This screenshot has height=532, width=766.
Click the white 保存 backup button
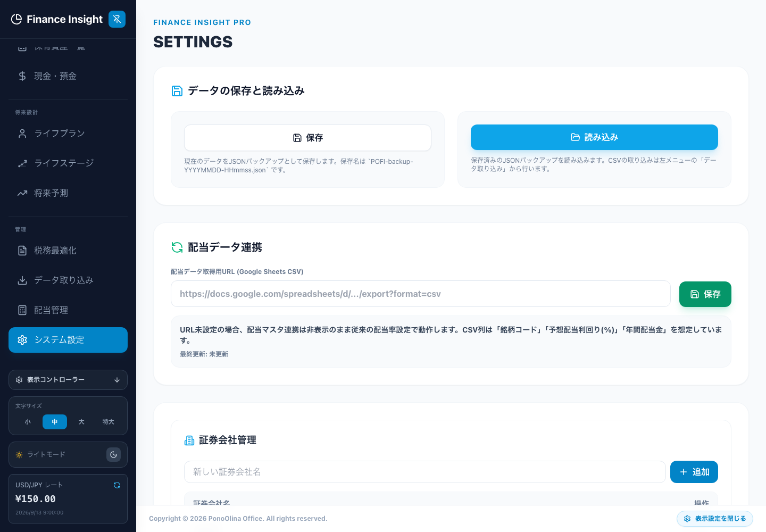(x=307, y=138)
